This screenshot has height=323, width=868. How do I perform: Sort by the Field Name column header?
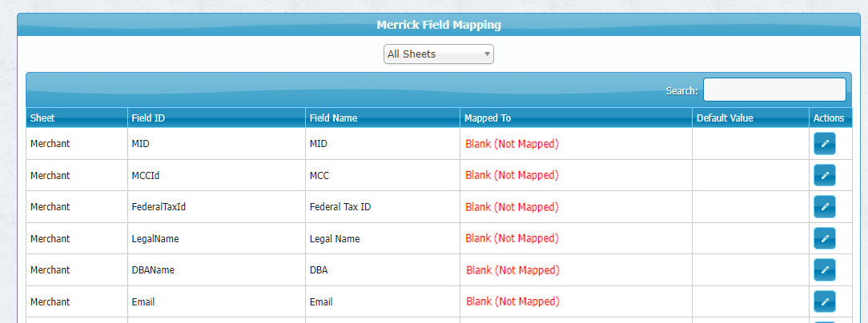click(333, 118)
